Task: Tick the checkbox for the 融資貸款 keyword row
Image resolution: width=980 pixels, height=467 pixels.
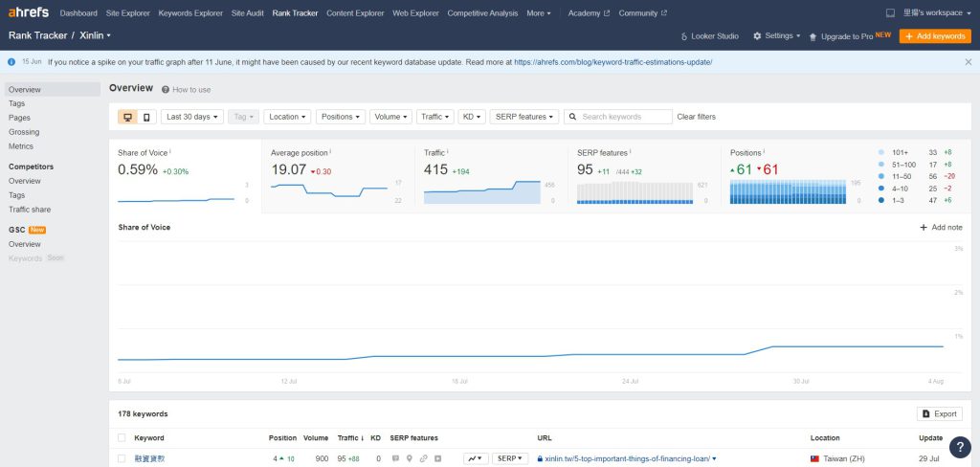Action: click(x=122, y=458)
